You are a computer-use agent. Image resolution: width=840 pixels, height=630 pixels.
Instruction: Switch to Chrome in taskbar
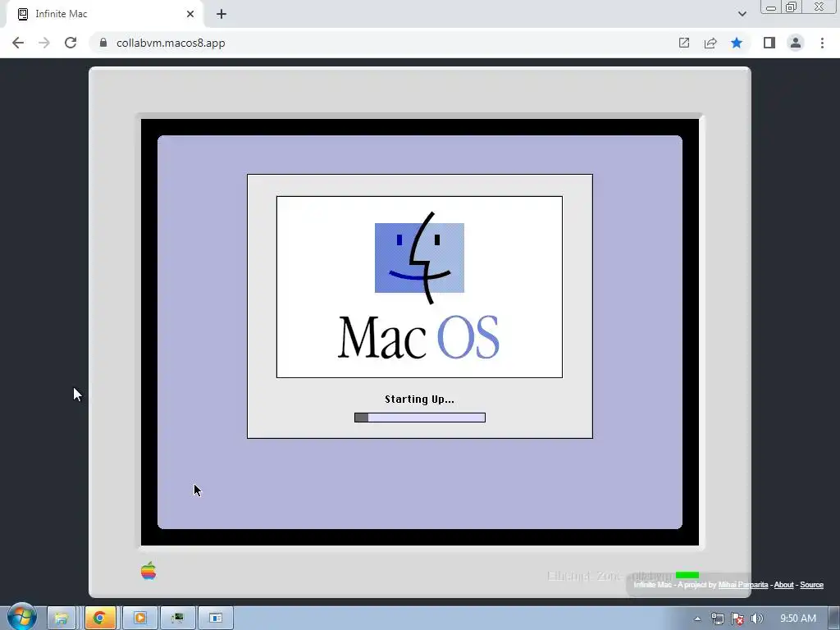99,618
